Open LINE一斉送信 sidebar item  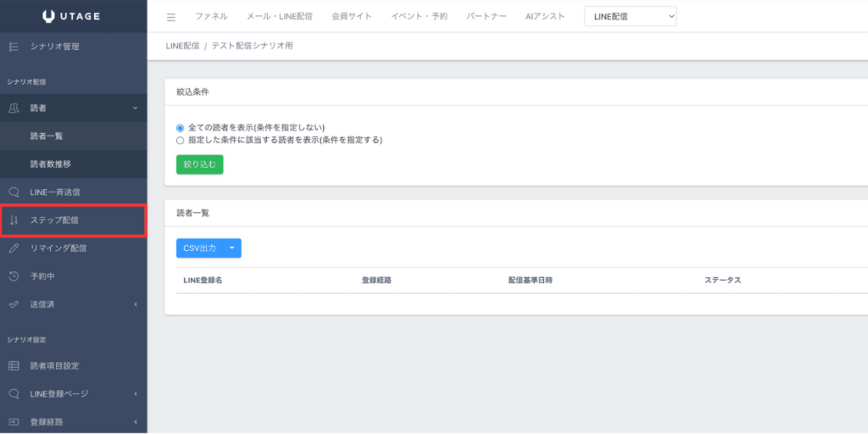pyautogui.click(x=74, y=192)
